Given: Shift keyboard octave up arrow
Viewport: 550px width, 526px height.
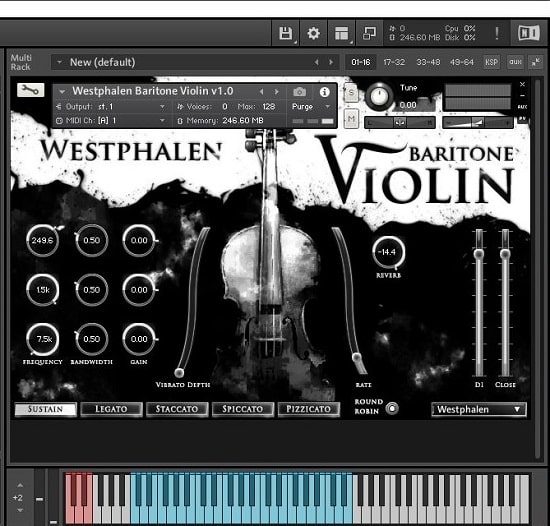Looking at the screenshot, I should pyautogui.click(x=20, y=485).
